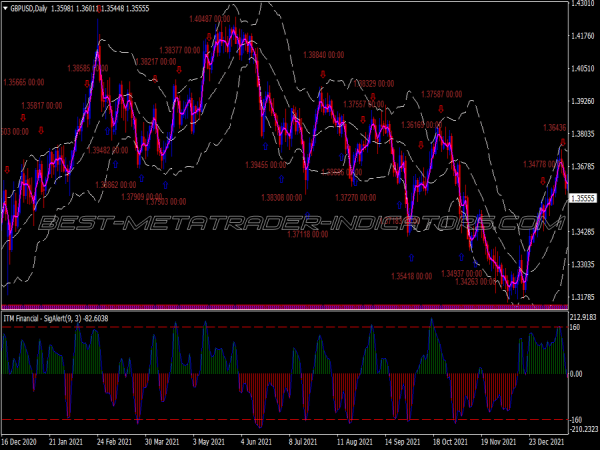Click the red sell arrow below 1.38217 label
This screenshot has height=450, width=600.
155,79
